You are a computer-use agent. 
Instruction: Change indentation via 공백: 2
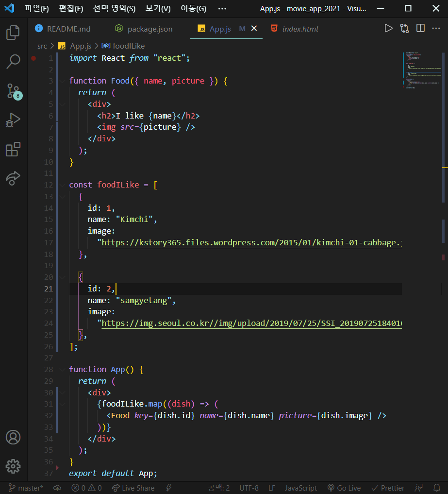point(218,488)
